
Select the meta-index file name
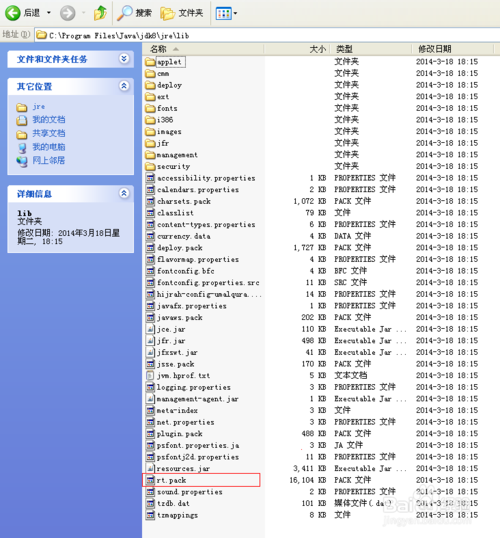pos(177,410)
